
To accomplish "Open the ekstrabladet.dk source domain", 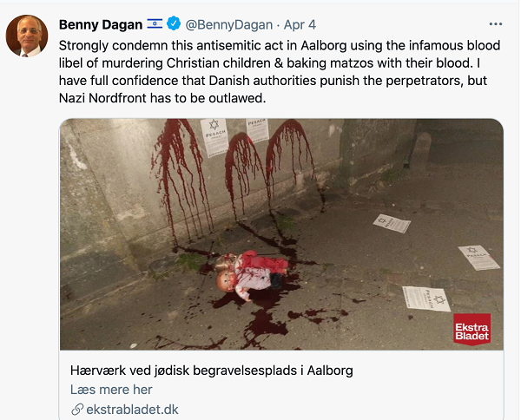I will (132, 410).
